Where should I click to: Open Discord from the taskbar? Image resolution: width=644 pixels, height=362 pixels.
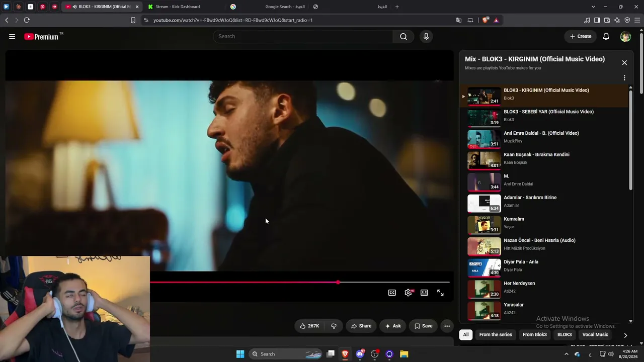(x=360, y=354)
